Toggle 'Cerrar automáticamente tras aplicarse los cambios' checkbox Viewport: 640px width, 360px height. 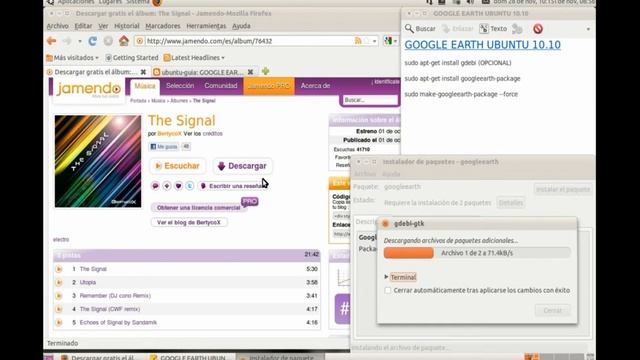click(x=388, y=290)
